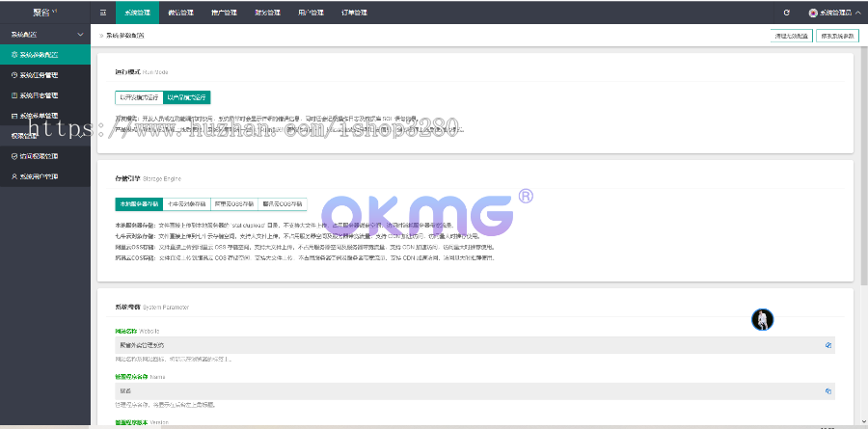Screen dimensions: 868x429
Task: Choose 本地服务器存储 storage engine
Action: point(139,203)
